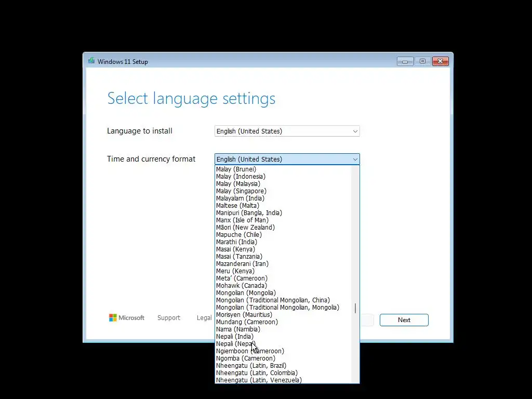Select Nheengatu (Latin, Venezuela) entry

coord(283,380)
